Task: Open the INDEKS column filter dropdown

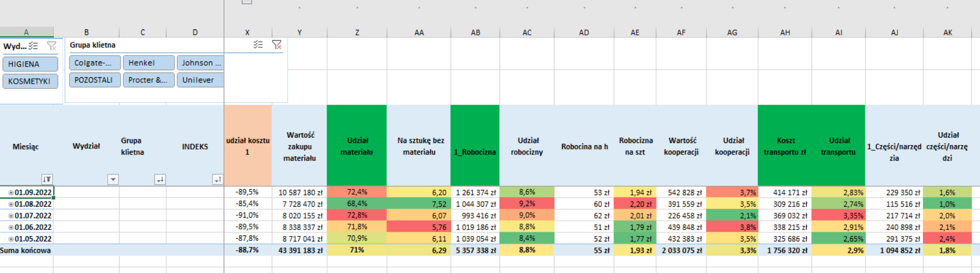Action: click(217, 179)
